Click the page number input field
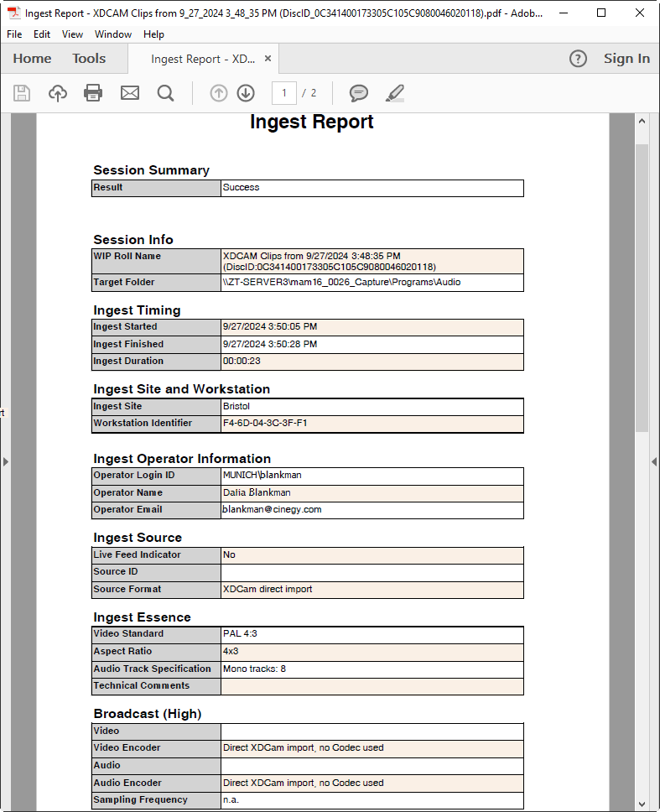This screenshot has width=660, height=812. (x=284, y=93)
